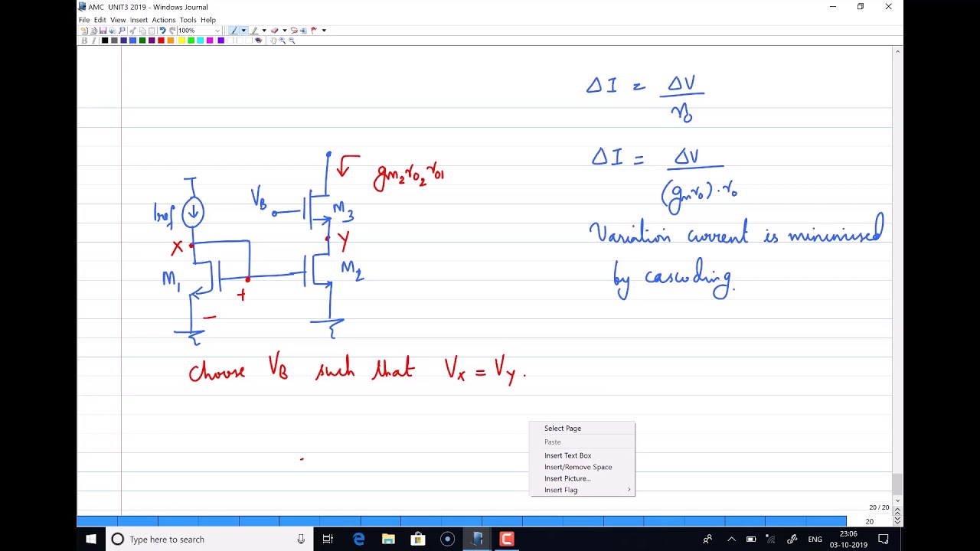Click the Save floppy disk icon

click(x=103, y=31)
